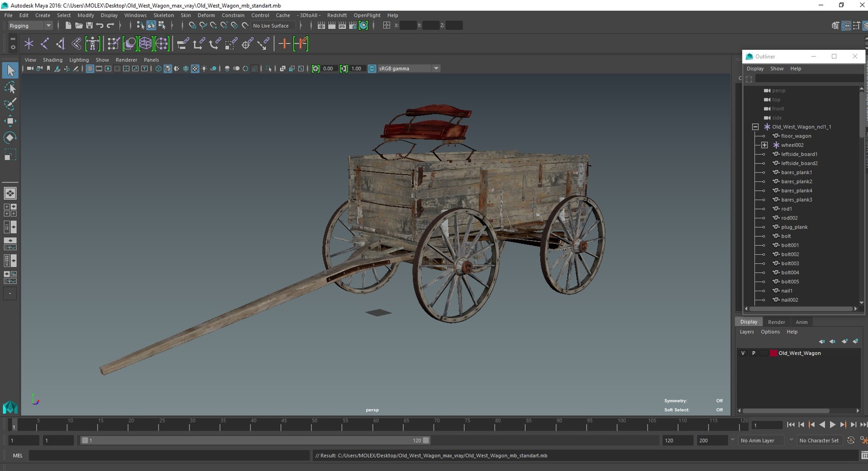Click create new layer from selected icon
The width and height of the screenshot is (868, 471).
tap(855, 342)
